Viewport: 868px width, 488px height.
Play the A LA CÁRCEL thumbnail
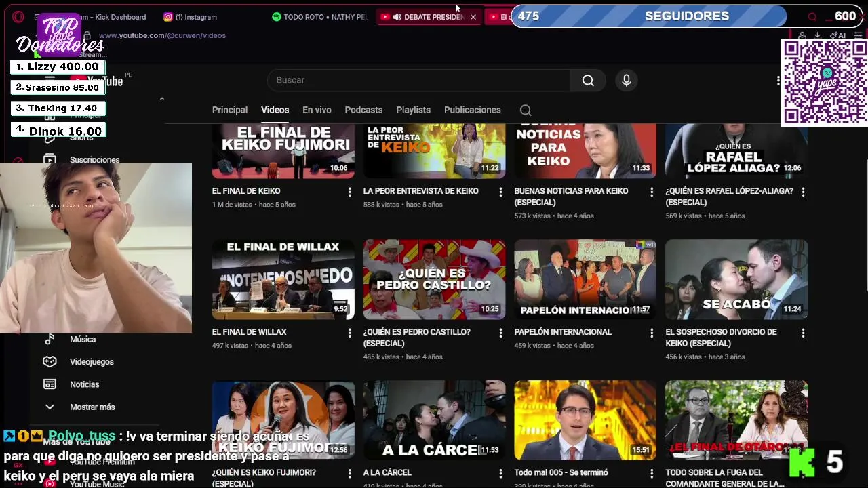434,420
